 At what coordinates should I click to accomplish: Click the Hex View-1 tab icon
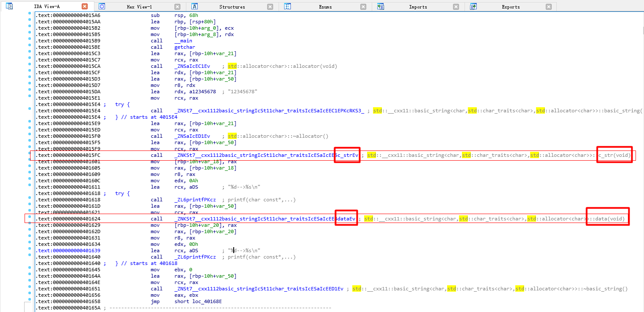[102, 6]
